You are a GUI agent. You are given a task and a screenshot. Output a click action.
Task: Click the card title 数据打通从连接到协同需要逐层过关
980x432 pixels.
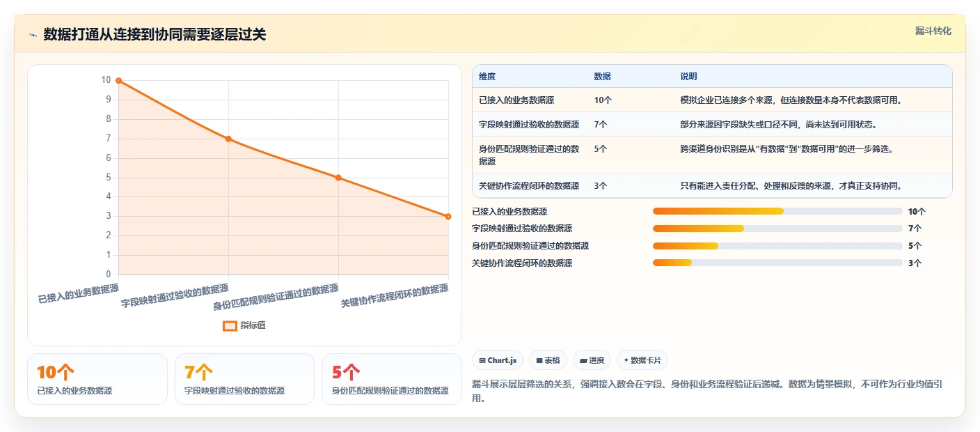(x=155, y=35)
